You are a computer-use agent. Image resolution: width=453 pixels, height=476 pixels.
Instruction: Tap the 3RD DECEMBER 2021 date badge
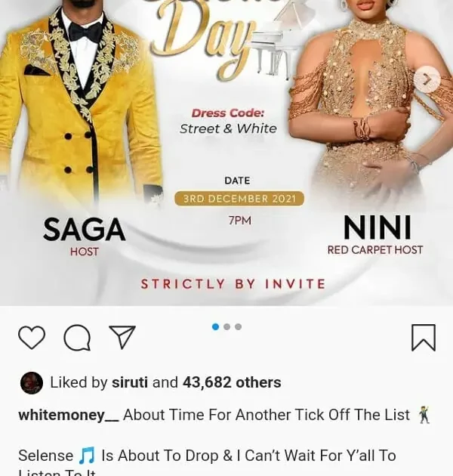[x=239, y=199]
